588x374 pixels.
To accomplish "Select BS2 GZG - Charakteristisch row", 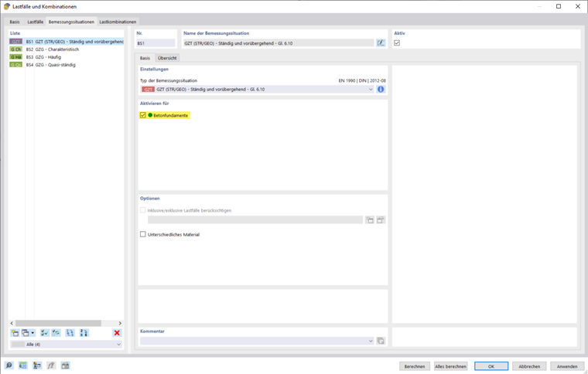I will coord(67,49).
